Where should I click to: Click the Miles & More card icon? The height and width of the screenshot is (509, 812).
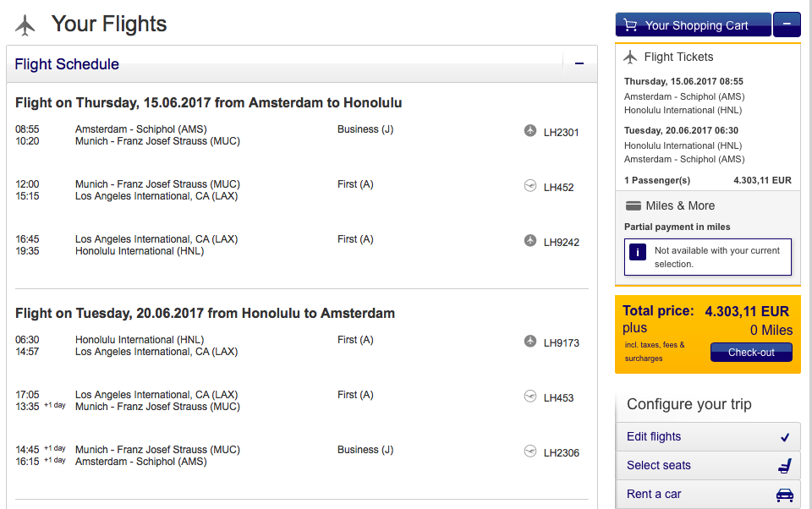coord(633,205)
